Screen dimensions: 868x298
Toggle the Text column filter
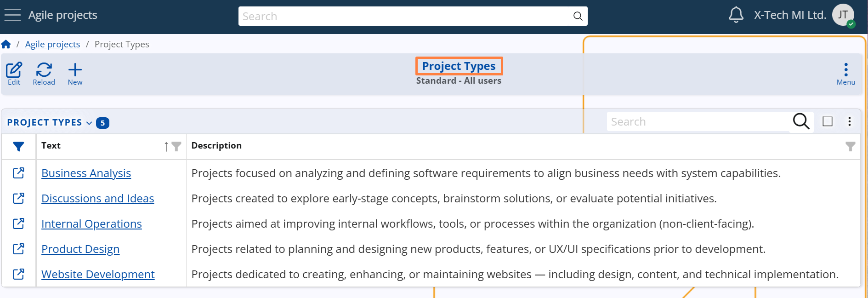click(176, 146)
